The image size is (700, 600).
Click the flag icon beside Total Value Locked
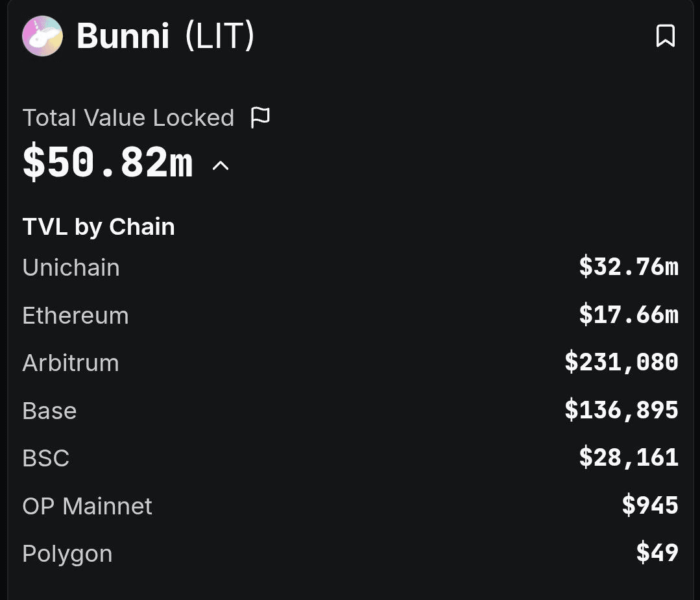(x=259, y=117)
